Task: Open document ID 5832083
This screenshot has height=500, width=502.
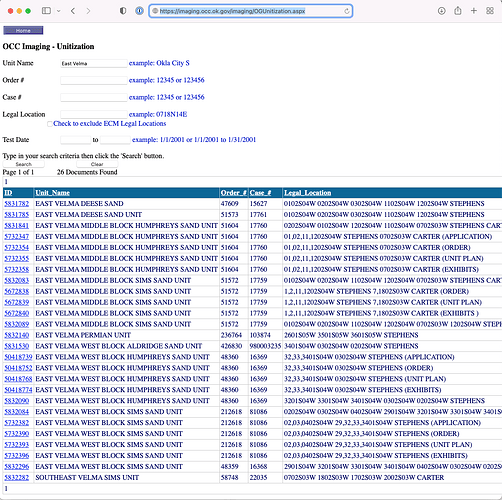Action: tap(17, 280)
